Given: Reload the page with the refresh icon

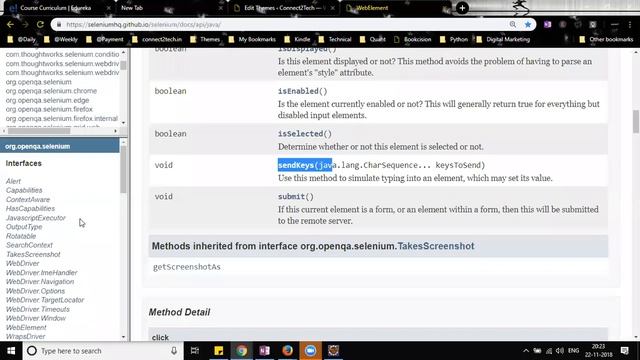Looking at the screenshot, I should coord(40,24).
